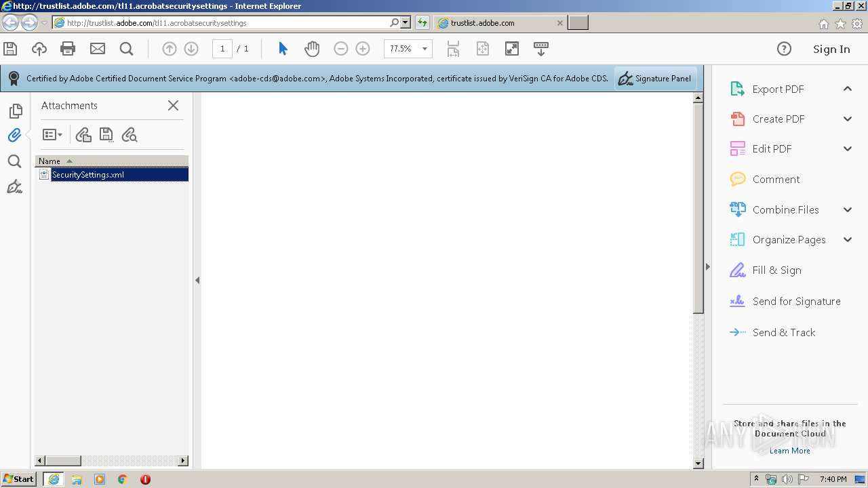
Task: Click the page number input field
Action: (x=222, y=49)
